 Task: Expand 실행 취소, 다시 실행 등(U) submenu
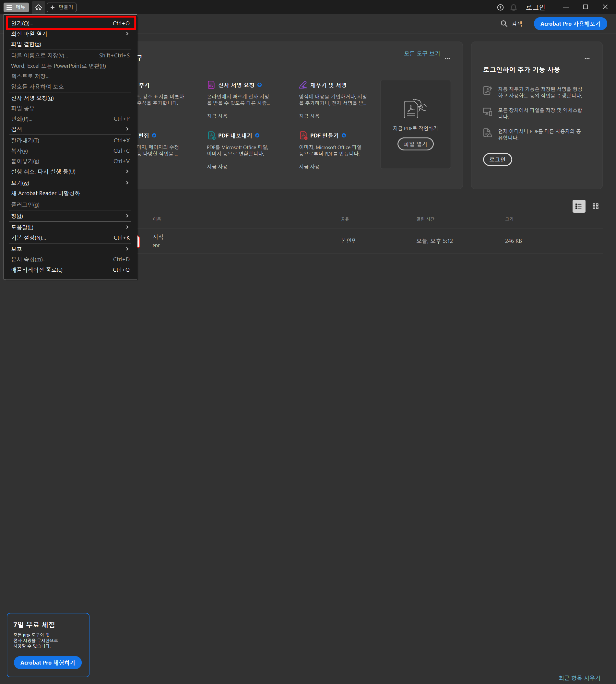coord(70,171)
